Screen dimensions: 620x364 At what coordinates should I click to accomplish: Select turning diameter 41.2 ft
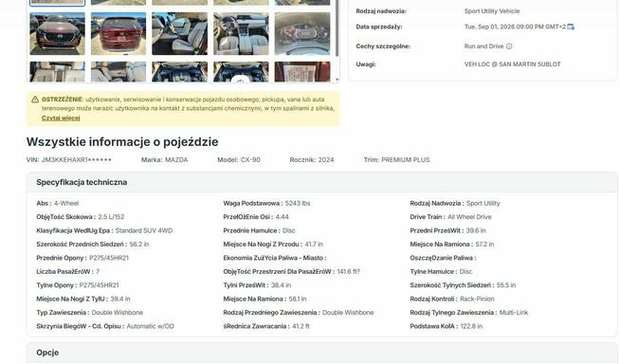point(301,326)
